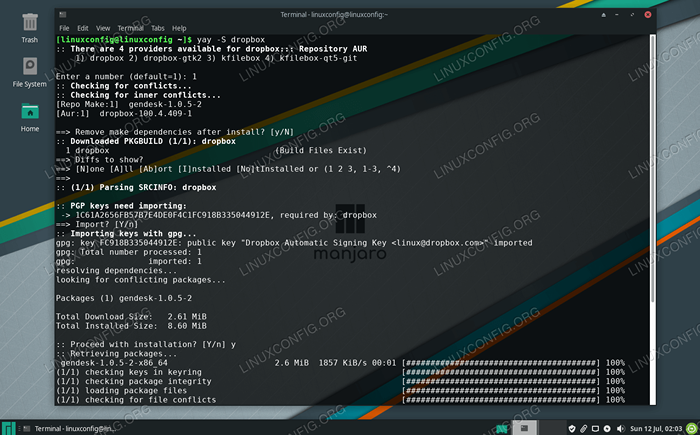This screenshot has width=700, height=435.
Task: Open the Trash desktop icon
Action: tap(29, 28)
